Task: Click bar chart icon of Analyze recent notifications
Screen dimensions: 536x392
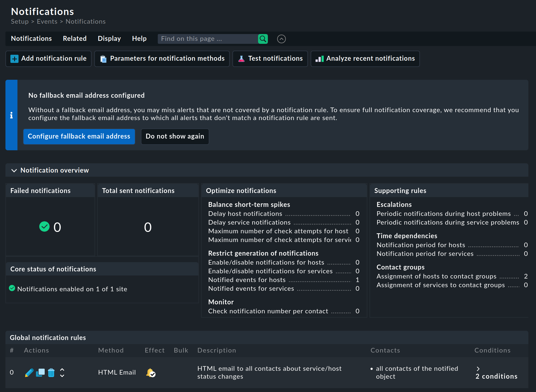Action: (319, 59)
